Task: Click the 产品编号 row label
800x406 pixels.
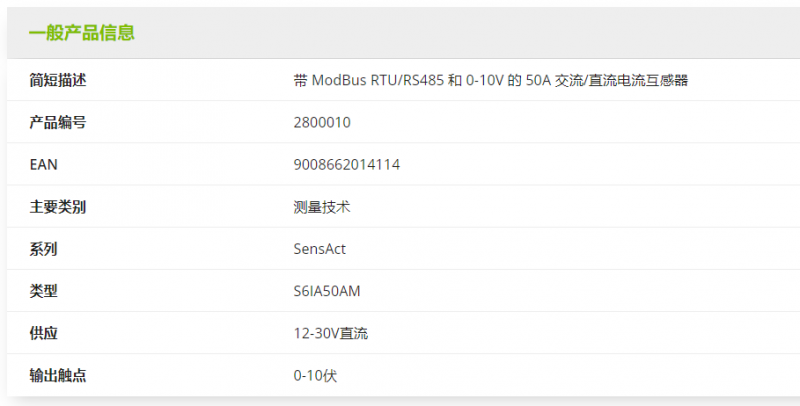Action: tap(58, 122)
